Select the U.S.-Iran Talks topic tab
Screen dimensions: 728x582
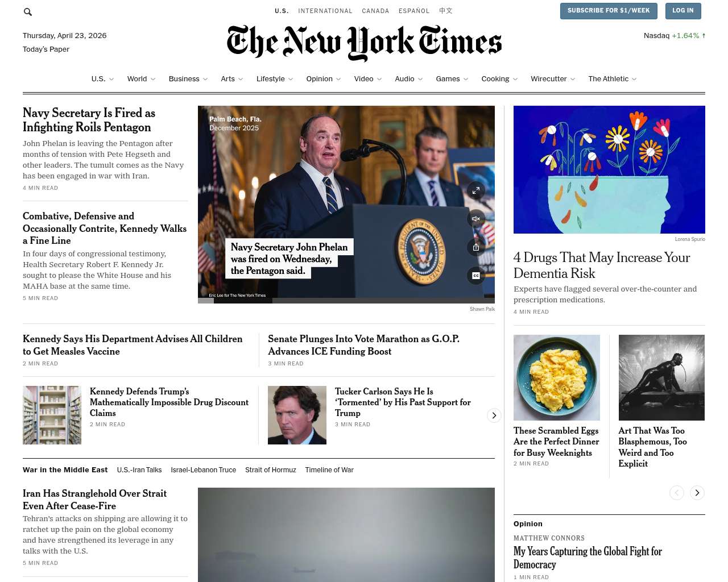[x=139, y=470]
